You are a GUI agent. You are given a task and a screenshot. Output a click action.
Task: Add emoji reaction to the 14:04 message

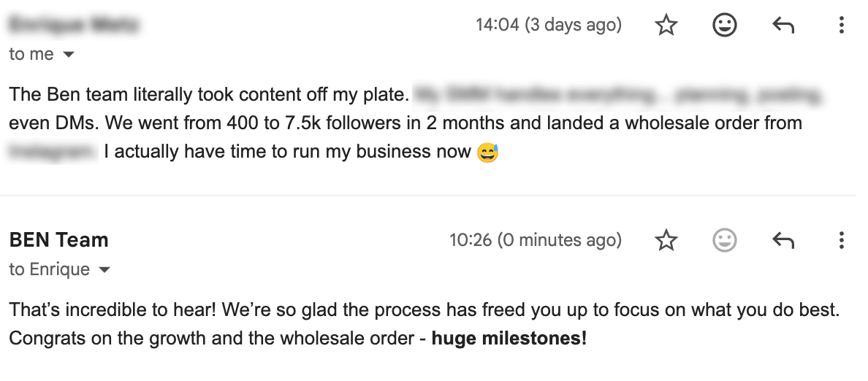click(724, 26)
